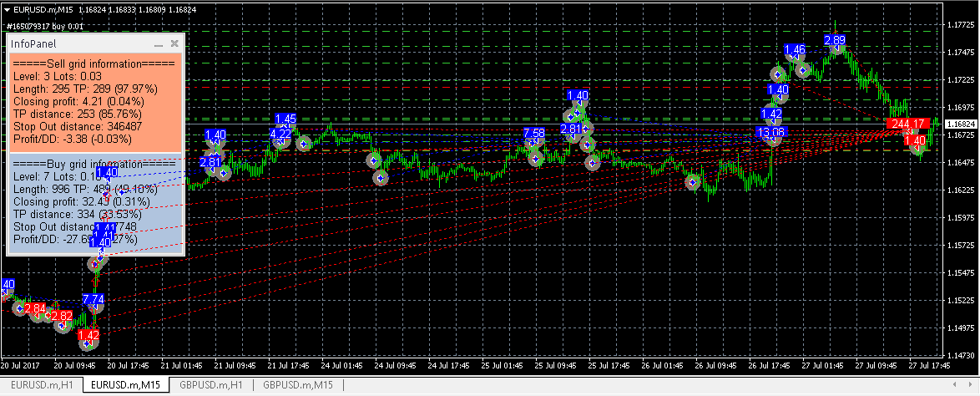Click the 'Level: 7 Lots' buy grid line
The image size is (980, 396).
pos(58,177)
